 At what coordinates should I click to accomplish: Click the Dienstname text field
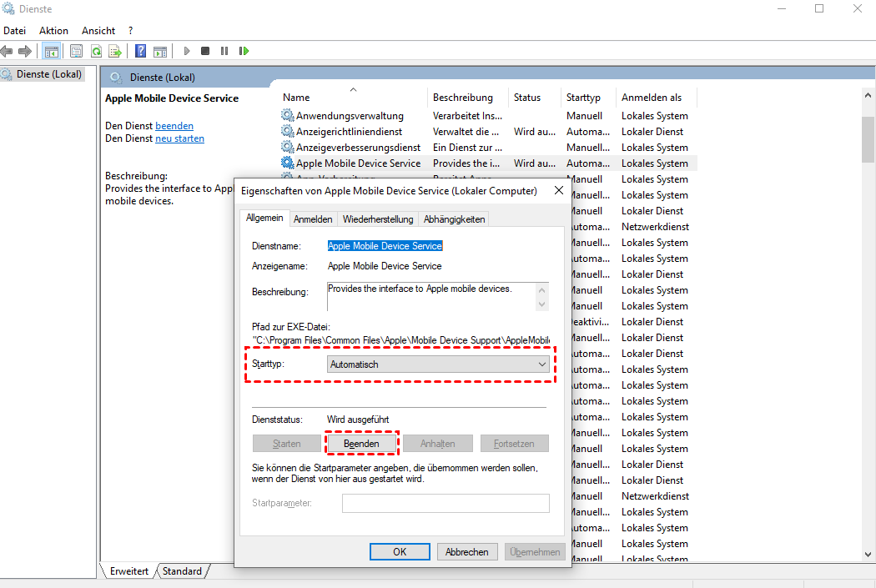coord(385,246)
